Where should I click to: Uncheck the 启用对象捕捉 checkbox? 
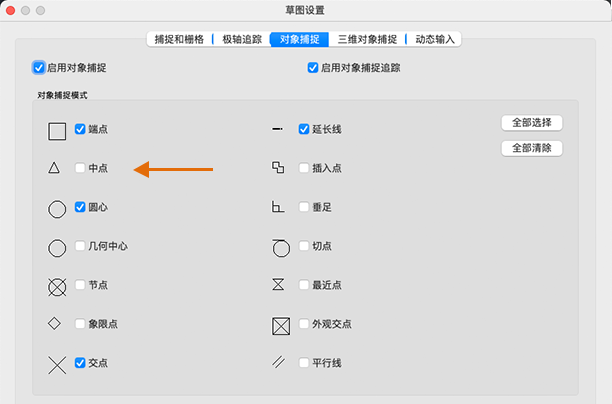[39, 68]
